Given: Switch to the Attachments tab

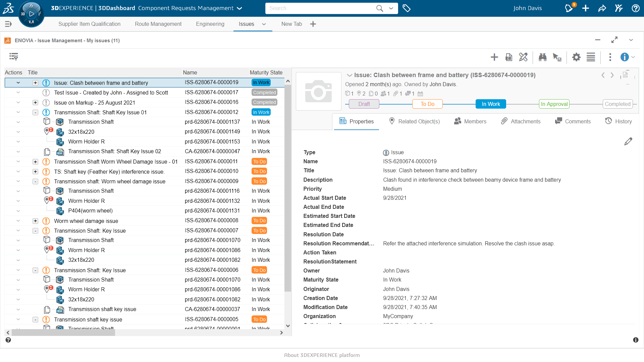Looking at the screenshot, I should pyautogui.click(x=521, y=121).
